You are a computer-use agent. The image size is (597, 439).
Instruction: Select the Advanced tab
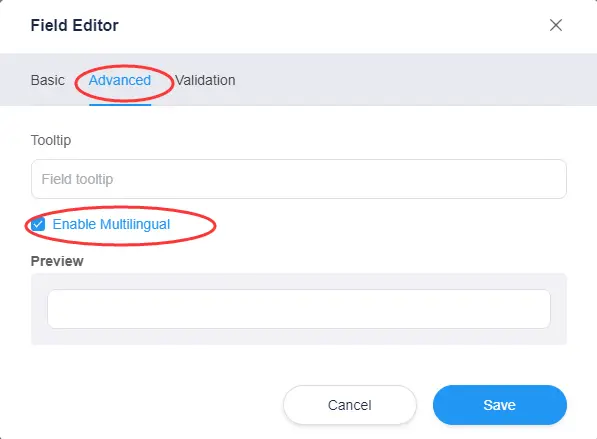click(120, 80)
